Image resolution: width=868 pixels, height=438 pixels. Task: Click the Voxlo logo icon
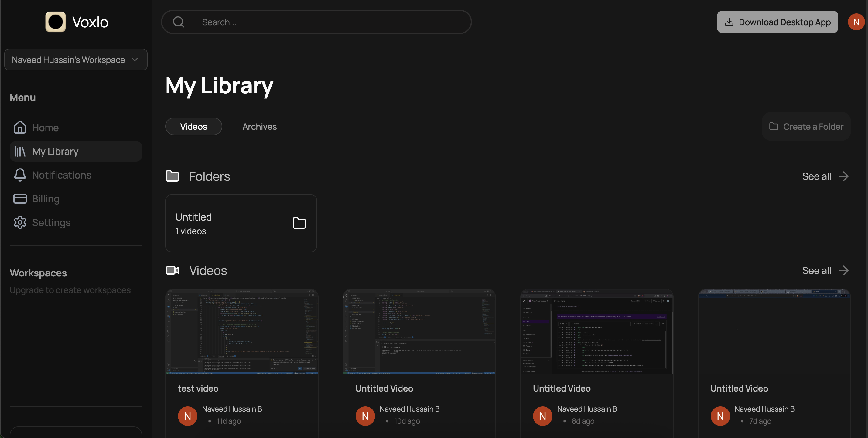pyautogui.click(x=55, y=22)
